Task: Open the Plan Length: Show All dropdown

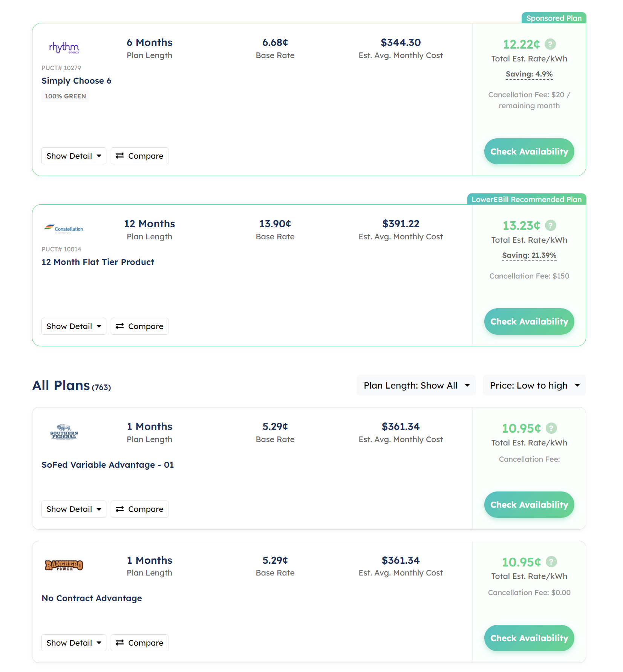Action: click(x=416, y=386)
